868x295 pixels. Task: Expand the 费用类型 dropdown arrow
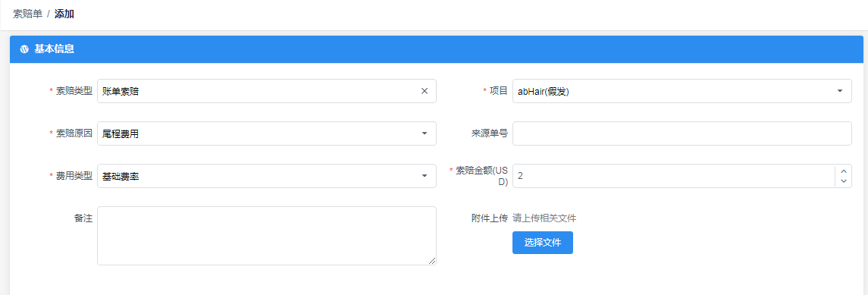(425, 176)
